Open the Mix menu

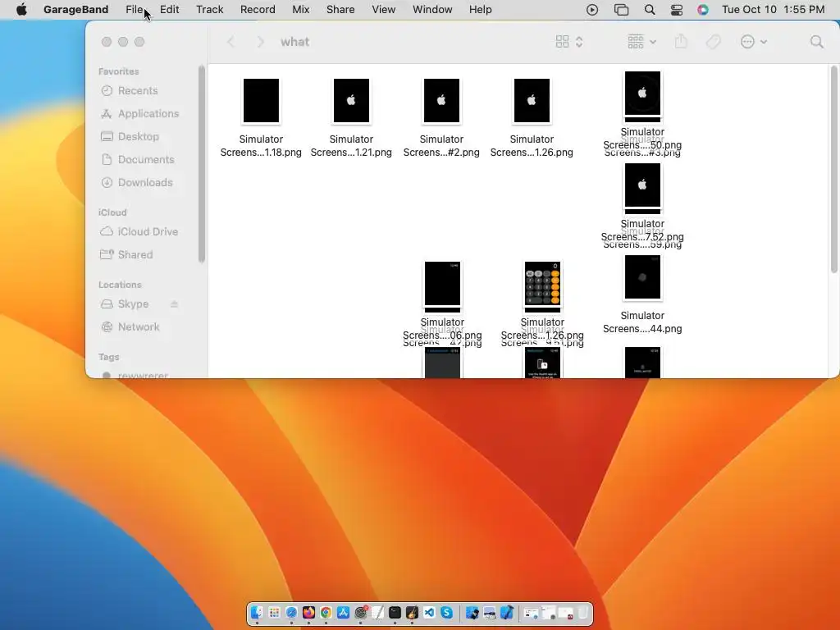coord(300,10)
